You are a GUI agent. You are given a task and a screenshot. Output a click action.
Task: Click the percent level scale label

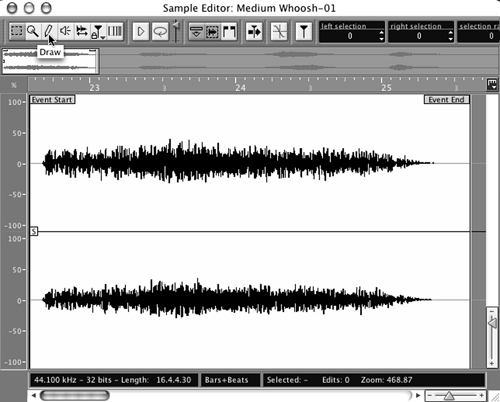[14, 85]
